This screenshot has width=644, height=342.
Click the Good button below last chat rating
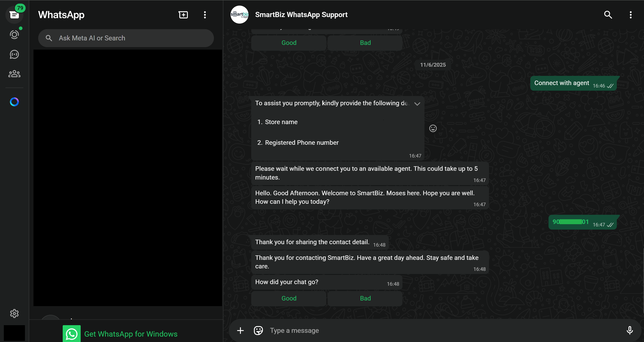click(x=289, y=298)
